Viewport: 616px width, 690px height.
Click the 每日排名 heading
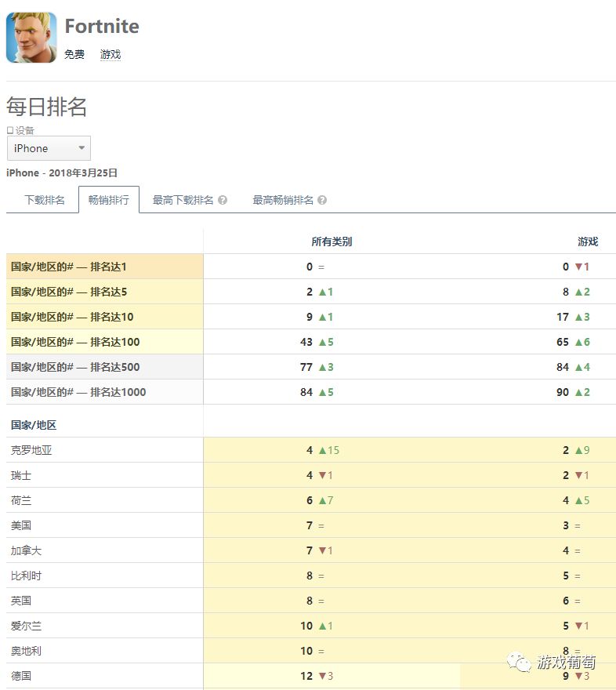click(46, 107)
